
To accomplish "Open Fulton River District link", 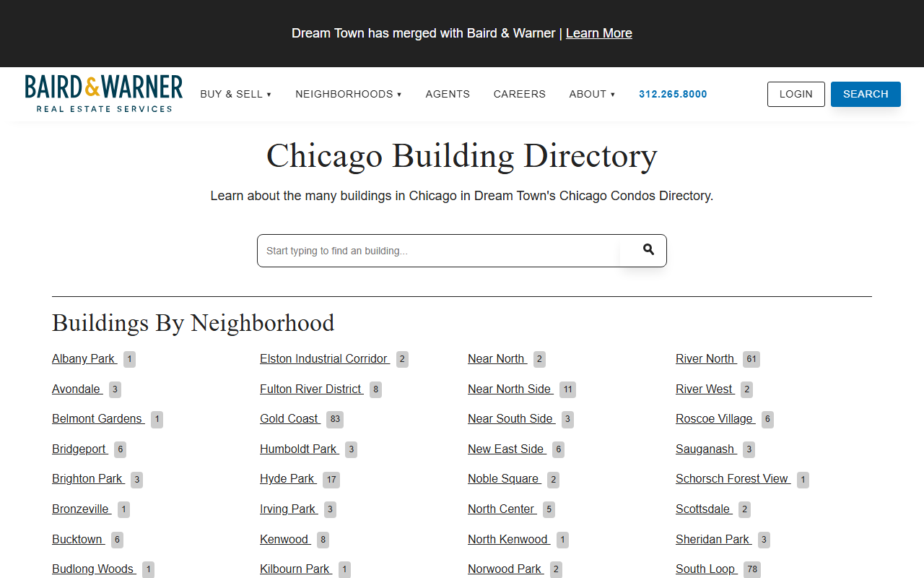I will click(312, 389).
